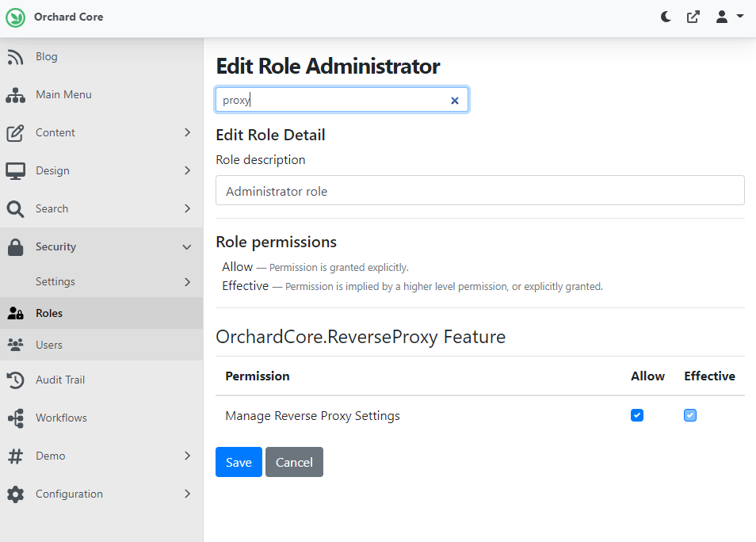Open the user dropdown caret
756x542 pixels.
pos(739,17)
